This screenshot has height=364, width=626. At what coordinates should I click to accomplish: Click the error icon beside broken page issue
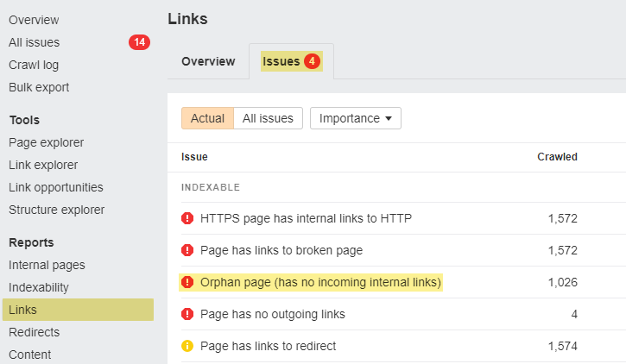point(187,250)
